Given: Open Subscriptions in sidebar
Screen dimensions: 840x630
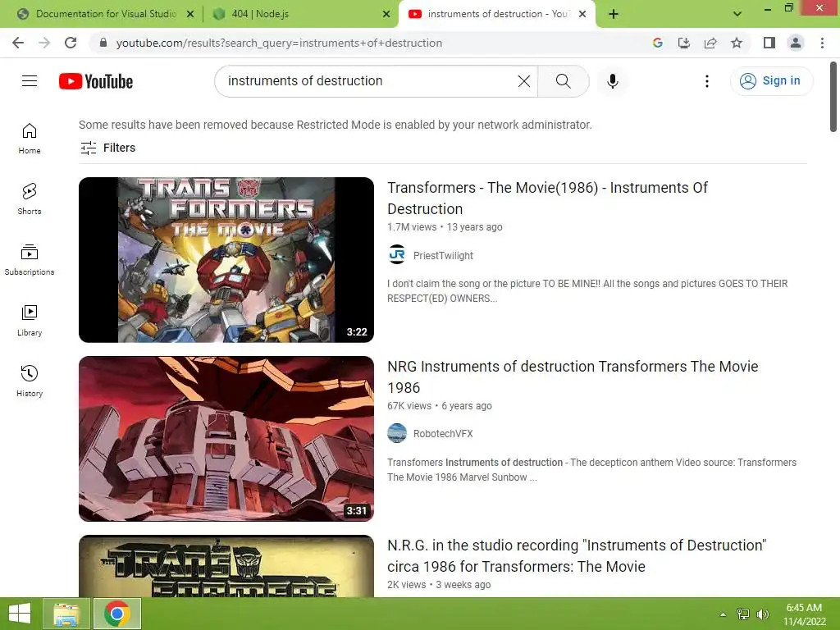Looking at the screenshot, I should [30, 260].
